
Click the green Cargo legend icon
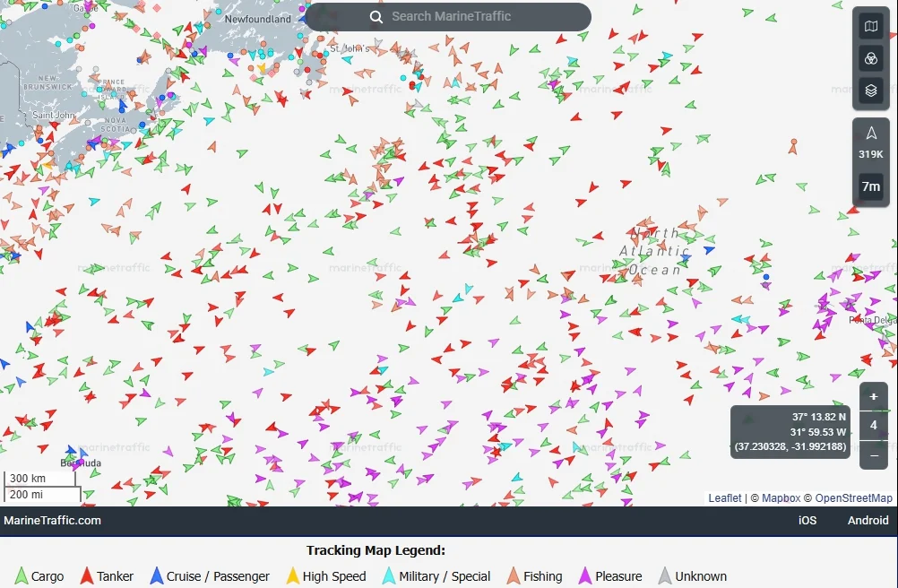point(22,576)
